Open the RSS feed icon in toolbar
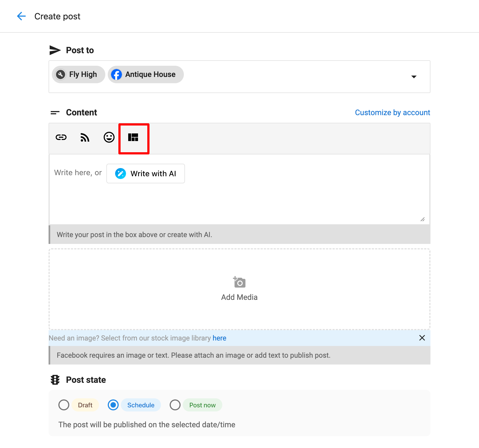The height and width of the screenshot is (448, 479). coord(85,137)
